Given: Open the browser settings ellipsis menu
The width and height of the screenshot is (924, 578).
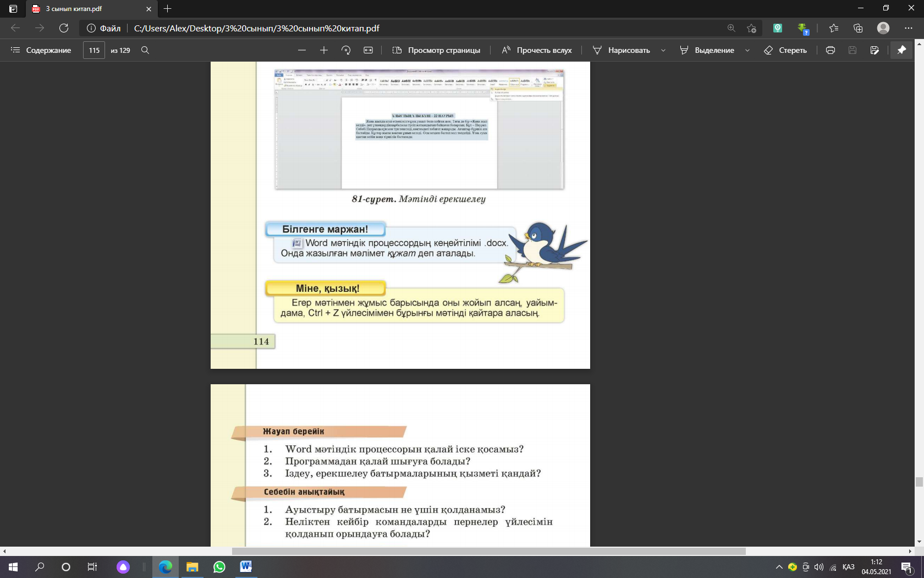Looking at the screenshot, I should pos(908,28).
